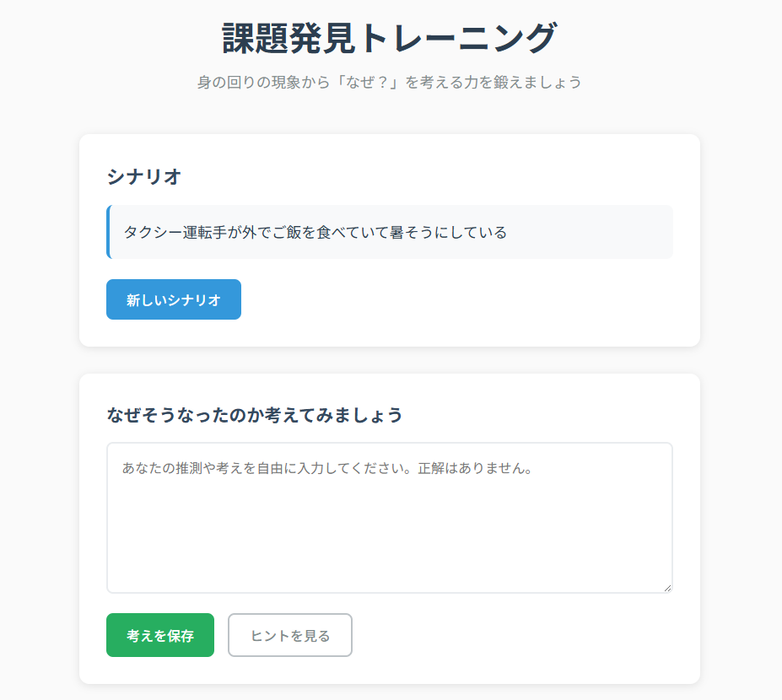Click ご飯を食べていて in the scenario text
This screenshot has height=700, width=782.
tap(332, 232)
